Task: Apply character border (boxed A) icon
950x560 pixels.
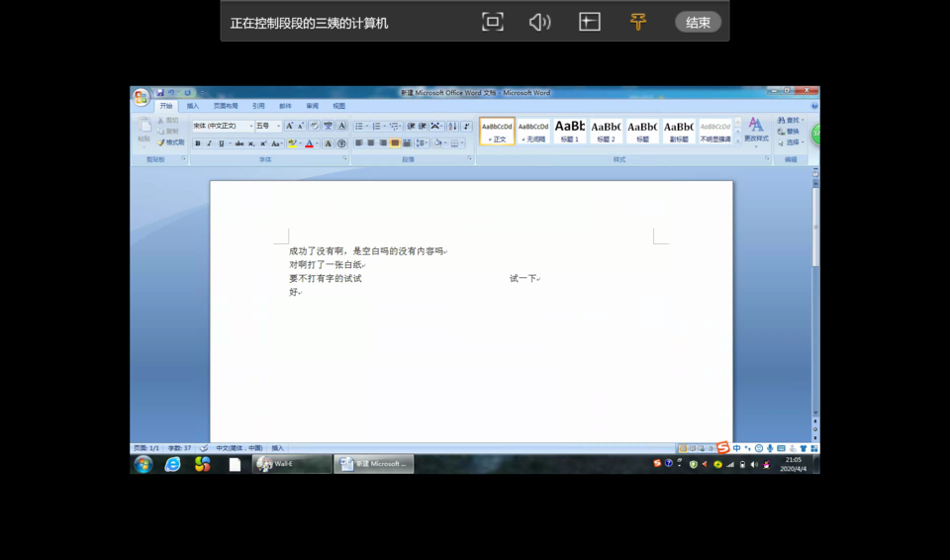Action: coord(341,126)
